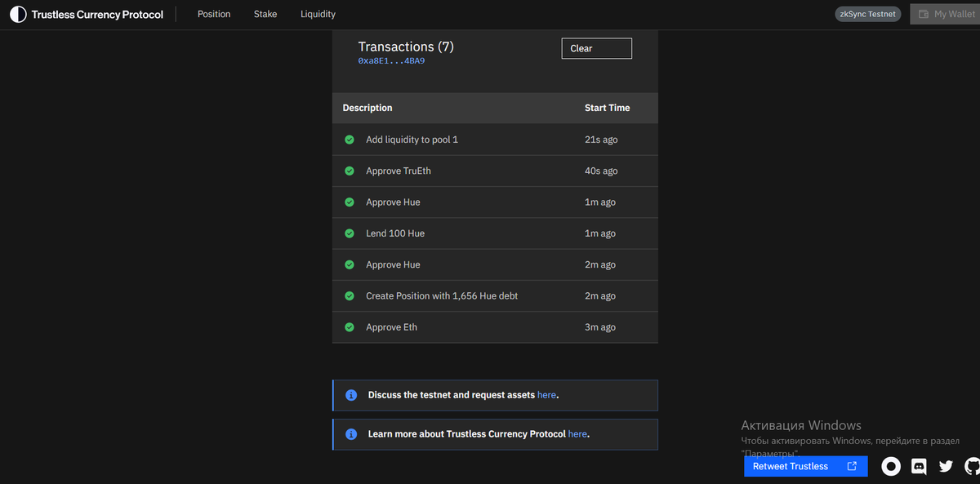
Task: Follow the here link to request testnet assets
Action: tap(546, 394)
